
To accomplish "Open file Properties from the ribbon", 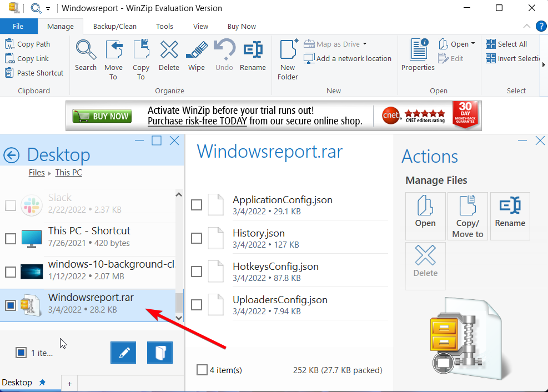I will coord(417,53).
